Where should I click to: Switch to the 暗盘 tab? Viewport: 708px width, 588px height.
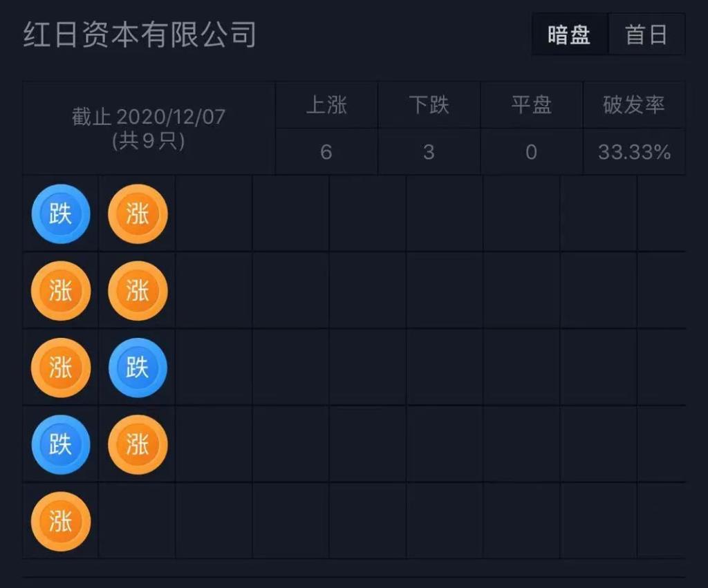(x=569, y=35)
